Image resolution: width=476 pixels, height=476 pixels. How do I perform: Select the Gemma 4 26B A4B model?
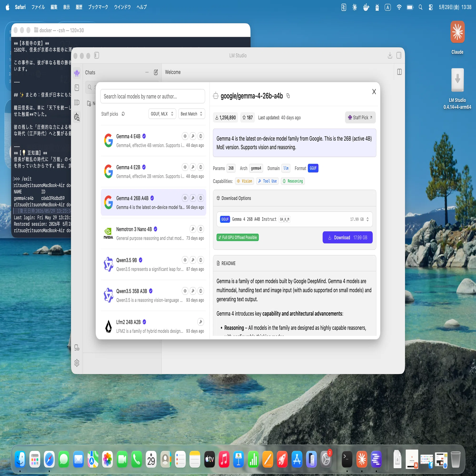point(153,203)
